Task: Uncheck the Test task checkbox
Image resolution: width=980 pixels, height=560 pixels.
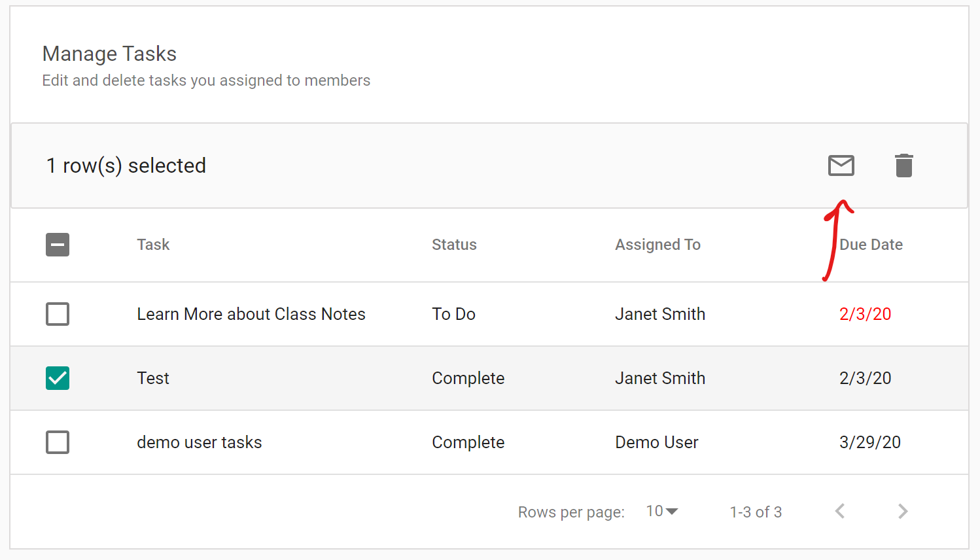Action: [x=58, y=378]
